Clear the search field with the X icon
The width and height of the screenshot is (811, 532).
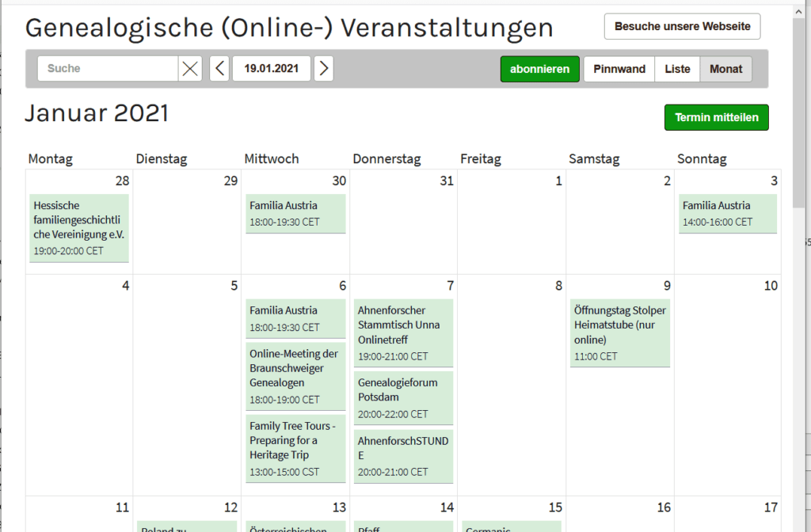190,69
